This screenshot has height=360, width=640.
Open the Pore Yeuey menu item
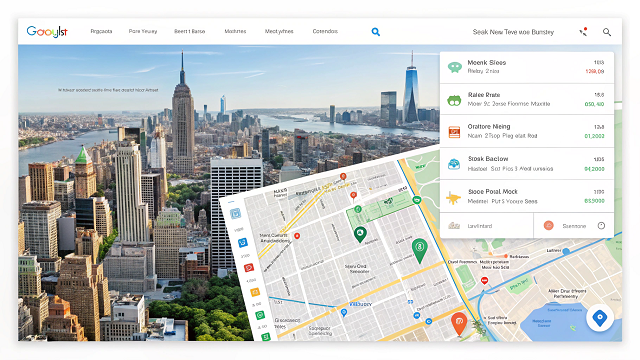[x=143, y=31]
